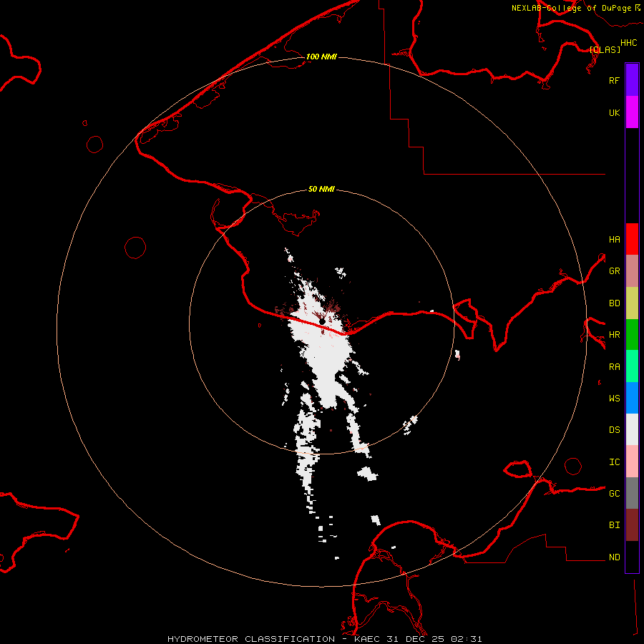Click the BD legend label

pos(614,303)
